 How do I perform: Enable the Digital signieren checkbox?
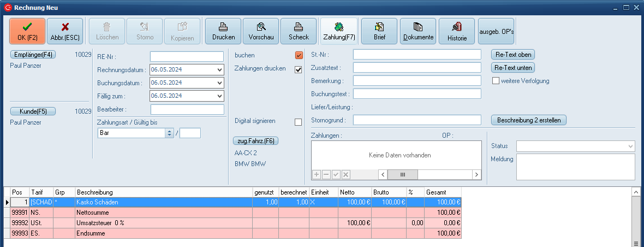pyautogui.click(x=299, y=122)
